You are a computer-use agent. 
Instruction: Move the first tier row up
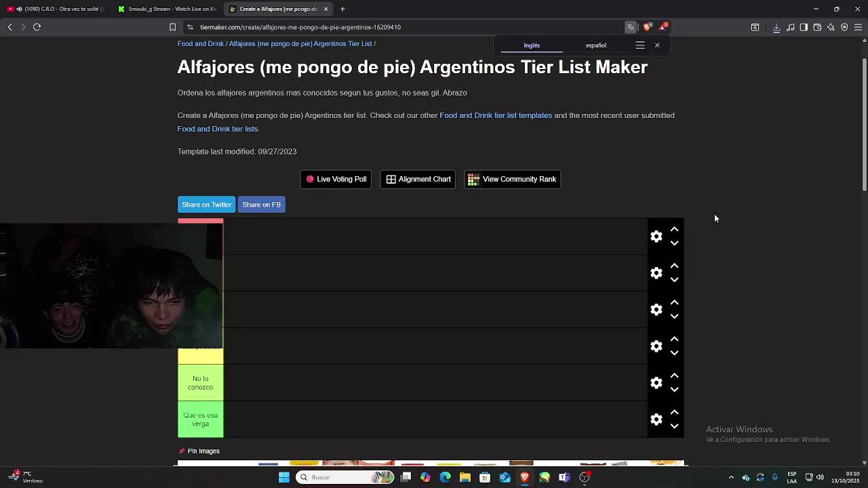tap(674, 230)
